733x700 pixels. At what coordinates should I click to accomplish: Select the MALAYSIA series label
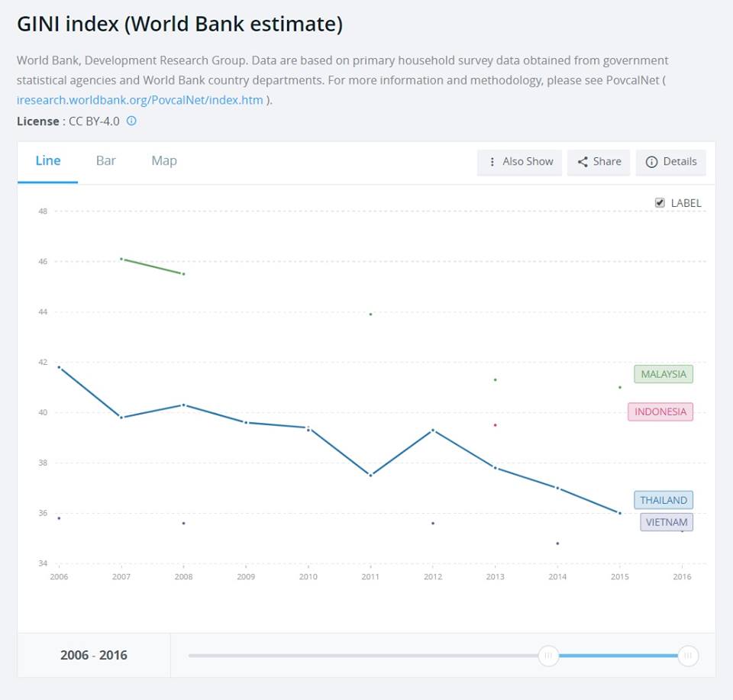663,374
